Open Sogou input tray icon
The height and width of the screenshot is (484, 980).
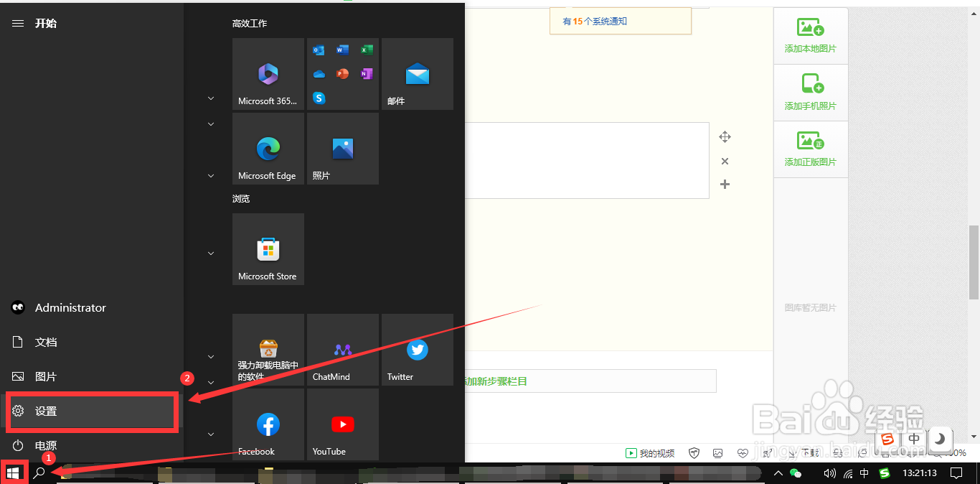885,473
